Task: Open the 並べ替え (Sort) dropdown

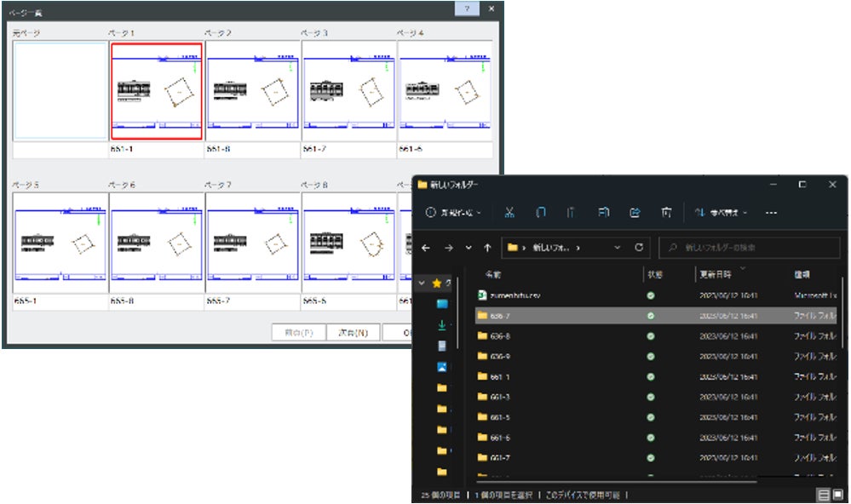Action: pos(721,213)
